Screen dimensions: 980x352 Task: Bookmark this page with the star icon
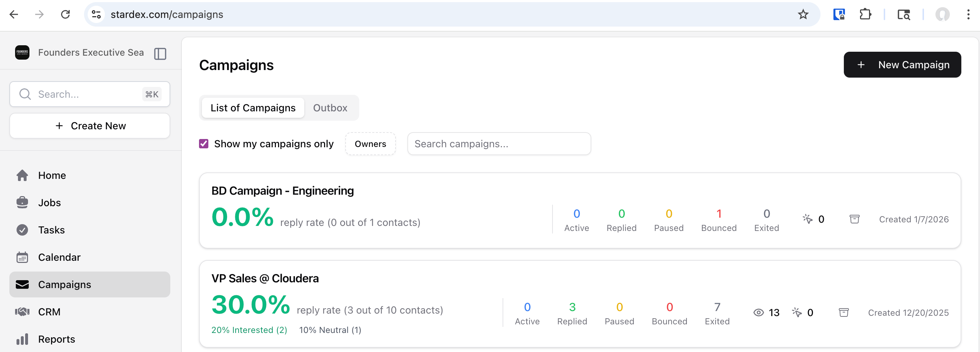803,14
